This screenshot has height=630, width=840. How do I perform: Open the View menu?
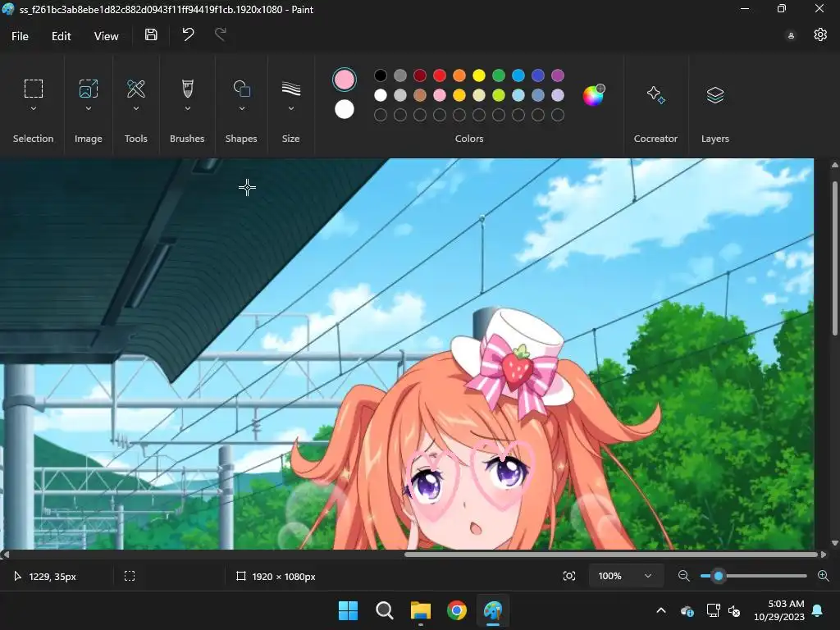(x=106, y=36)
